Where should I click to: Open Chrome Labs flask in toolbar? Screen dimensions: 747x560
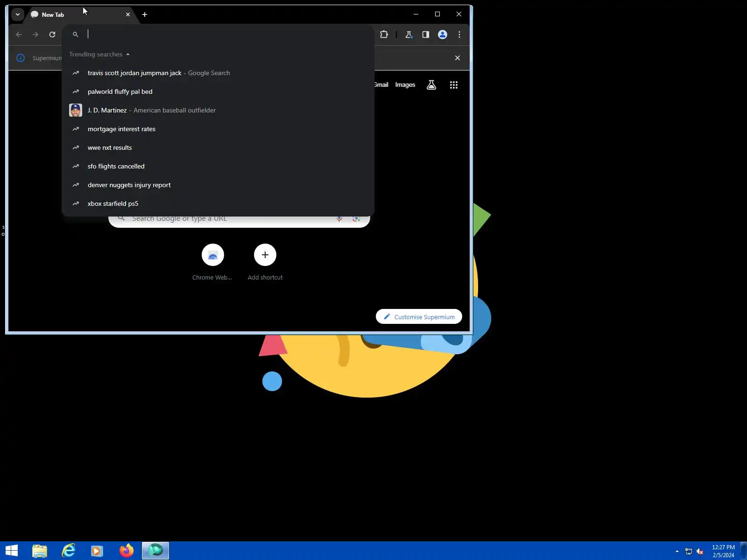(x=409, y=35)
